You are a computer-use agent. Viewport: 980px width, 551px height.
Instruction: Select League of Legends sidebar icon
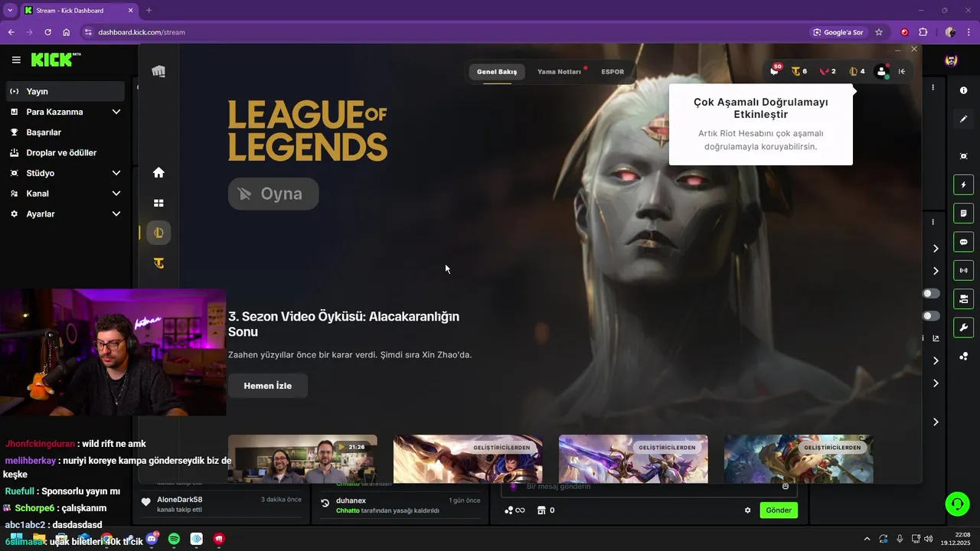pos(158,233)
